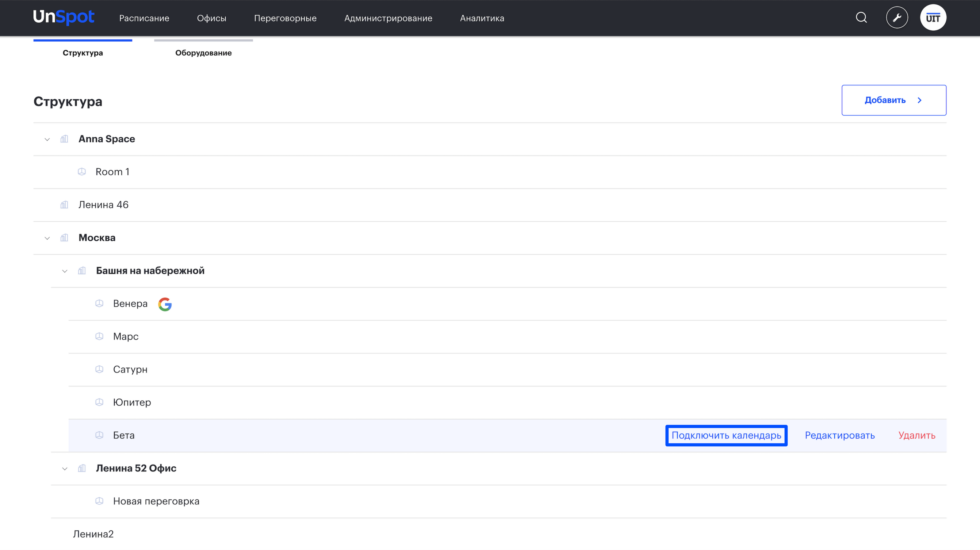This screenshot has height=550, width=980.
Task: Select the Юпитер room
Action: (x=508, y=403)
